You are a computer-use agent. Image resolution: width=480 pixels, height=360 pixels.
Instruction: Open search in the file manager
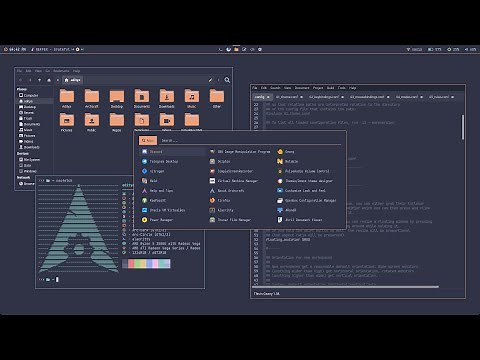click(x=227, y=80)
